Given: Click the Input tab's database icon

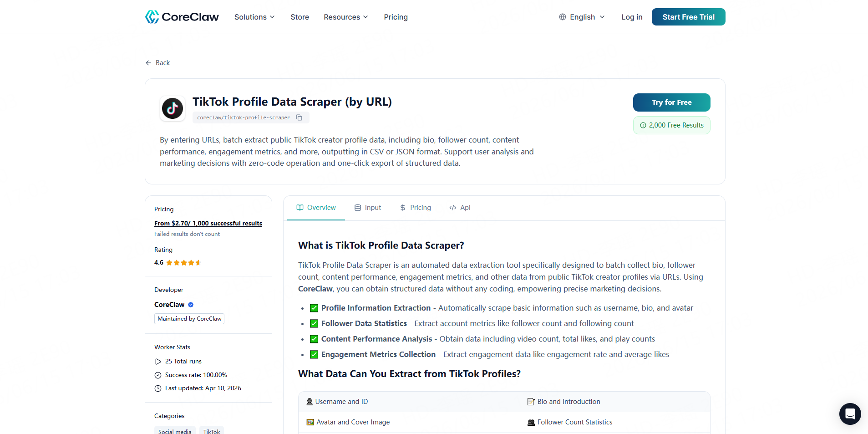Looking at the screenshot, I should [358, 208].
